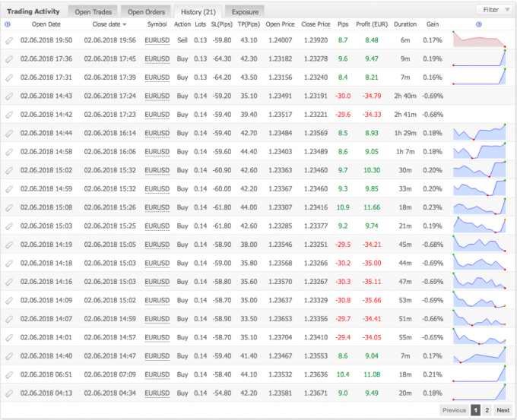Click the duration value 2h 41m
This screenshot has height=420, width=517.
pyautogui.click(x=405, y=115)
